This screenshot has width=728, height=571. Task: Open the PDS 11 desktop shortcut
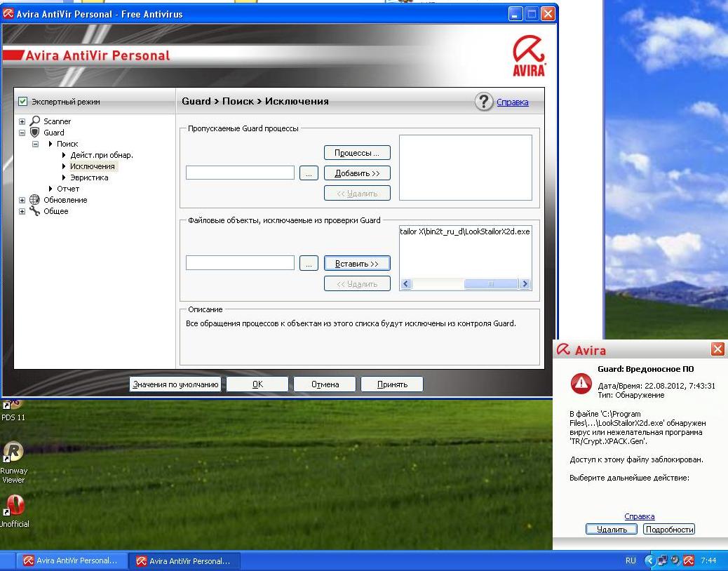click(13, 411)
